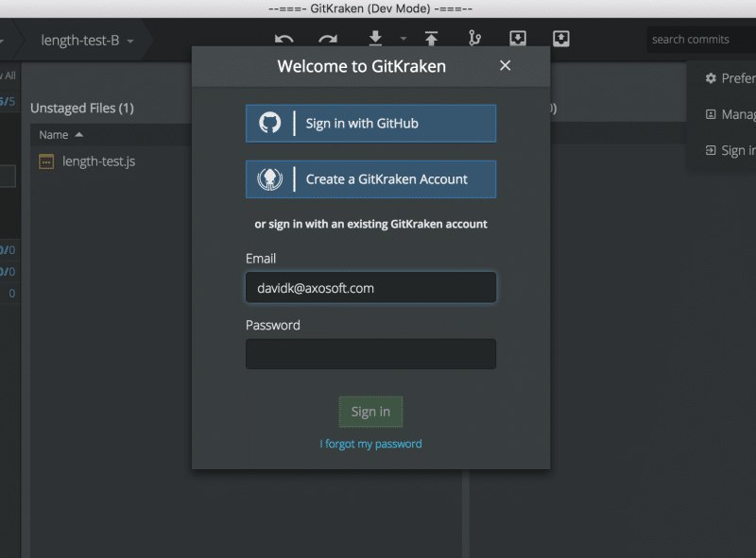Click Sign in with GitHub button
The width and height of the screenshot is (756, 558).
(370, 124)
